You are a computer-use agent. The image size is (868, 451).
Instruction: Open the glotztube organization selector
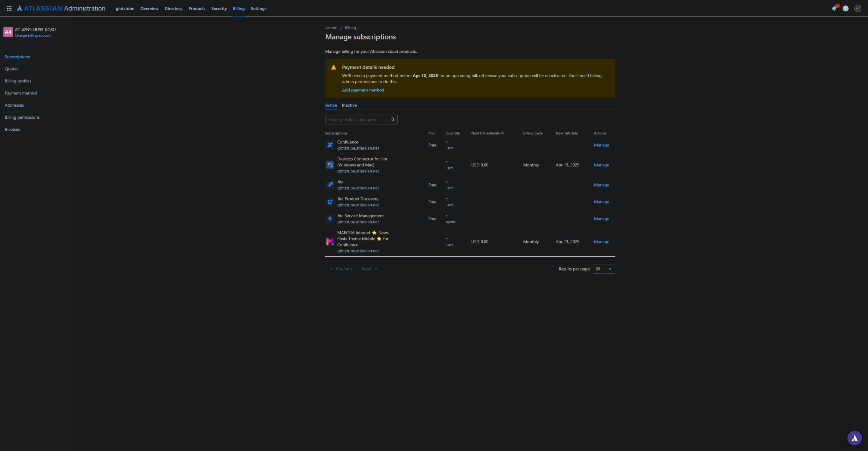[125, 9]
